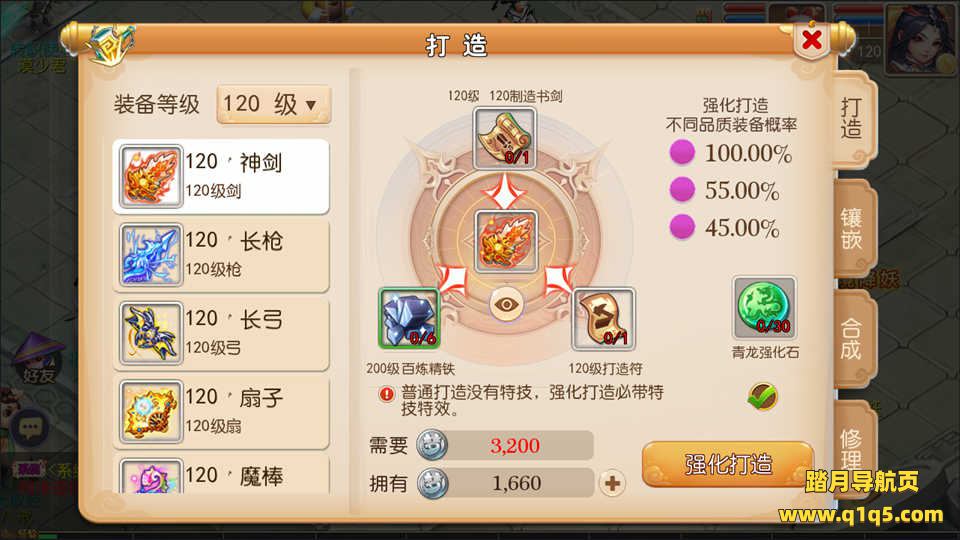Screen dimensions: 960x540
Task: Select the 120级打造符 talisman slot
Action: 603,319
